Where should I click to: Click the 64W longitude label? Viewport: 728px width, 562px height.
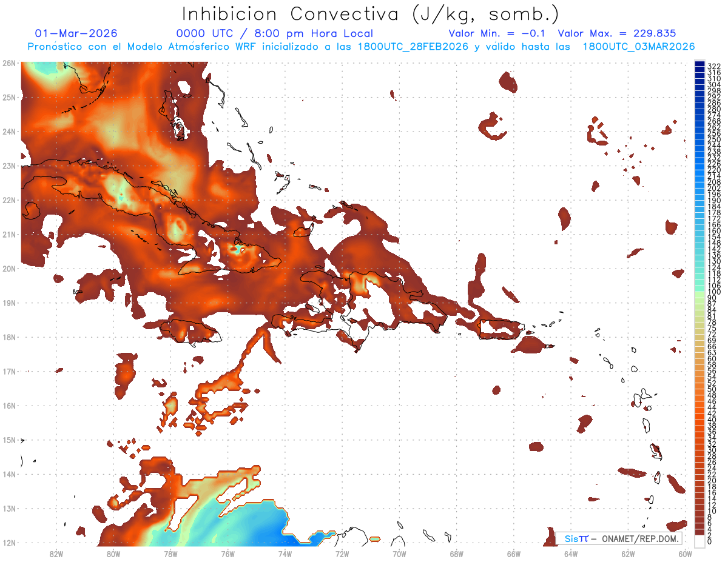pos(571,554)
